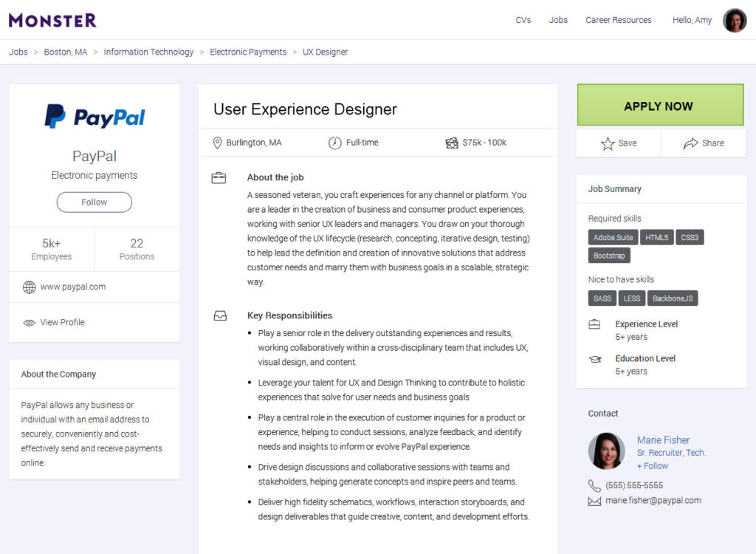756x554 pixels.
Task: Click the envelope icon beside recruiter email
Action: tap(594, 502)
